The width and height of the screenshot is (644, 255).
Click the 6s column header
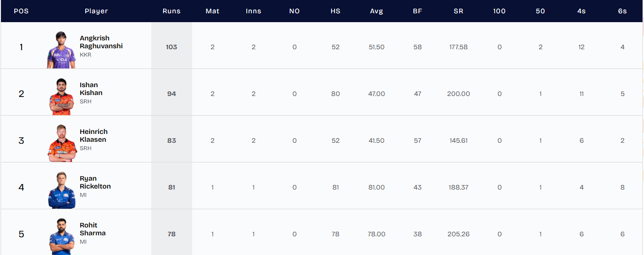tap(622, 11)
